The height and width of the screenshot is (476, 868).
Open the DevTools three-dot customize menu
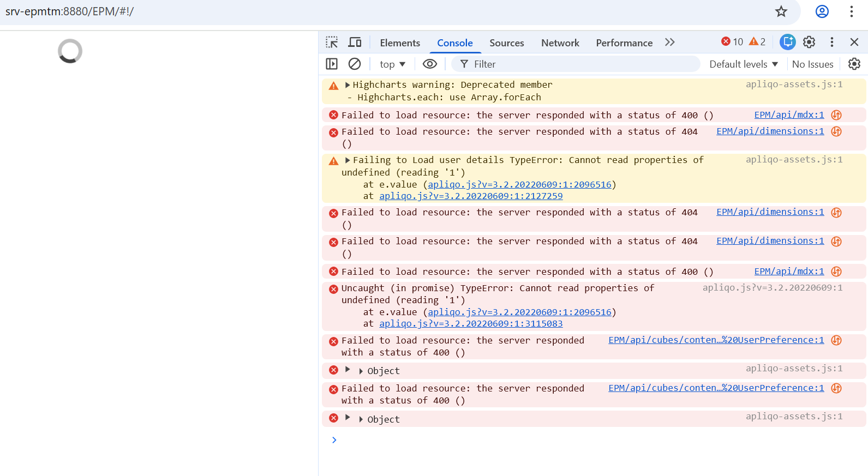831,42
